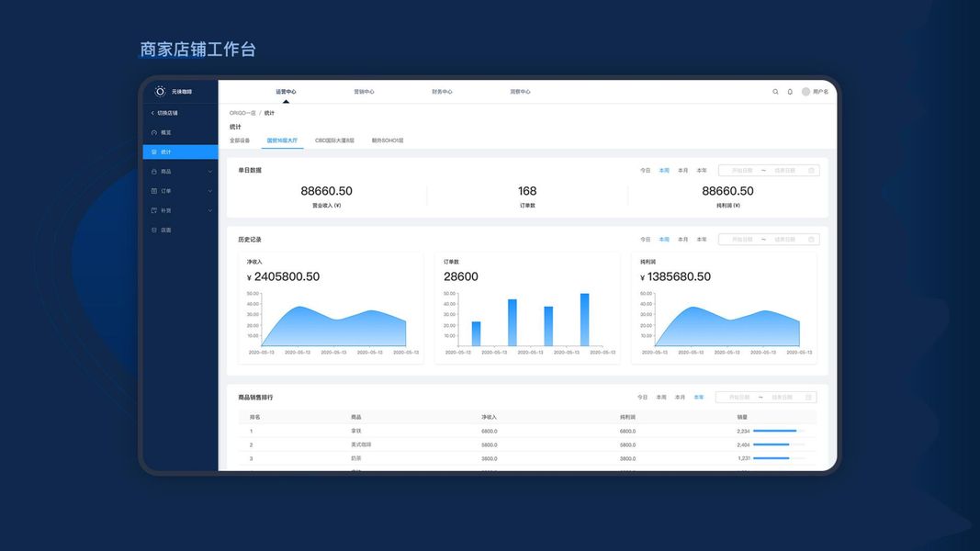Click ORIGO一店 breadcrumb link
Viewport: 980px width, 551px height.
click(x=242, y=113)
